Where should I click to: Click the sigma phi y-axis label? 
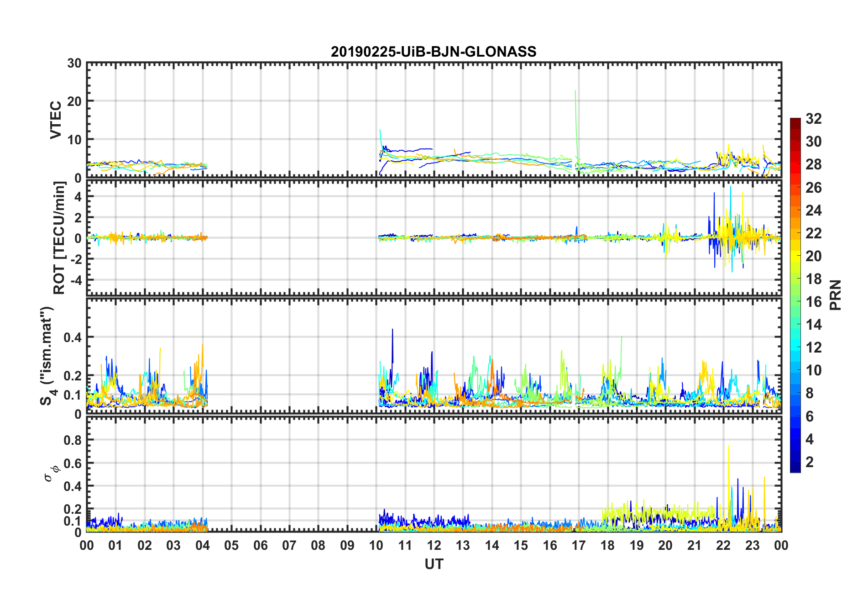click(51, 474)
